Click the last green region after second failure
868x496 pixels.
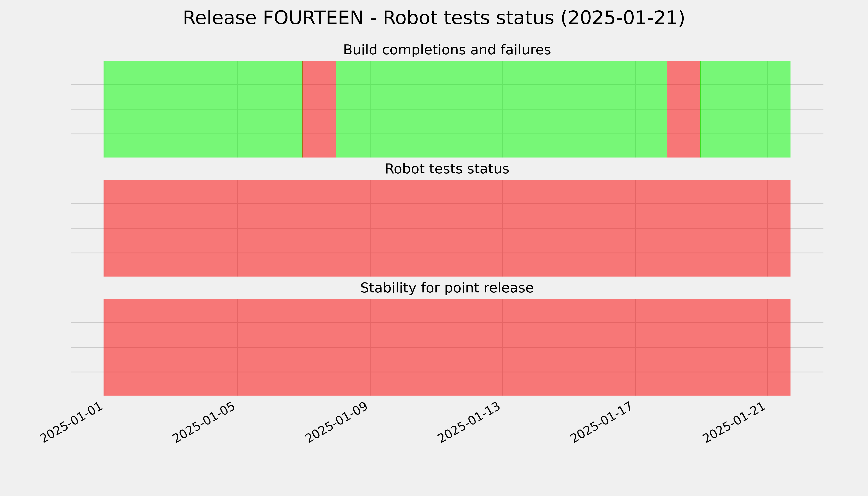tap(745, 109)
